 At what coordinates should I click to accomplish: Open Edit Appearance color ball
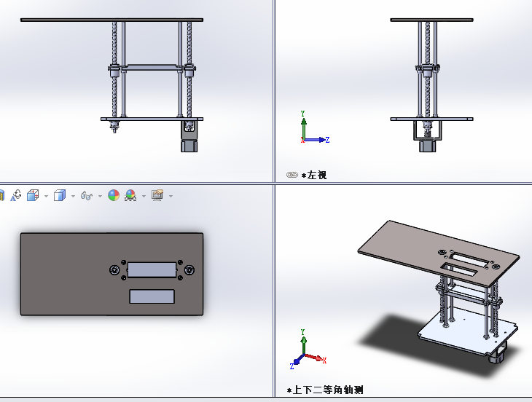(114, 196)
